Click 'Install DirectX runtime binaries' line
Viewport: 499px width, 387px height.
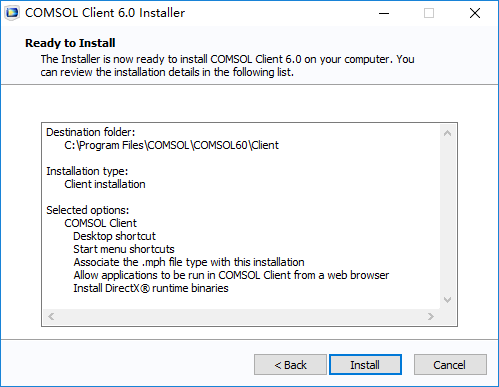click(x=151, y=288)
